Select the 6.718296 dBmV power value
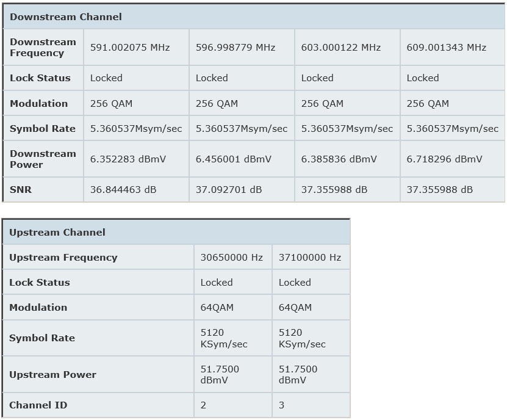 (445, 159)
